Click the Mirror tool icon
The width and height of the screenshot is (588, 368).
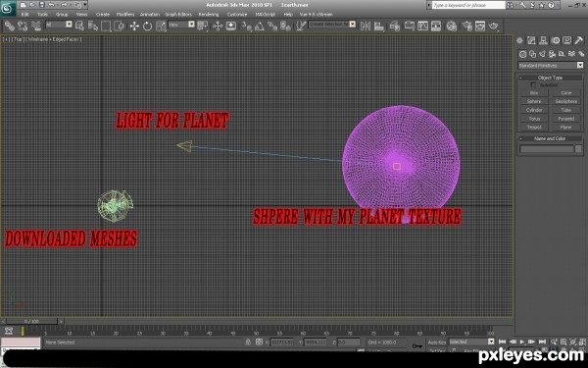coord(366,26)
